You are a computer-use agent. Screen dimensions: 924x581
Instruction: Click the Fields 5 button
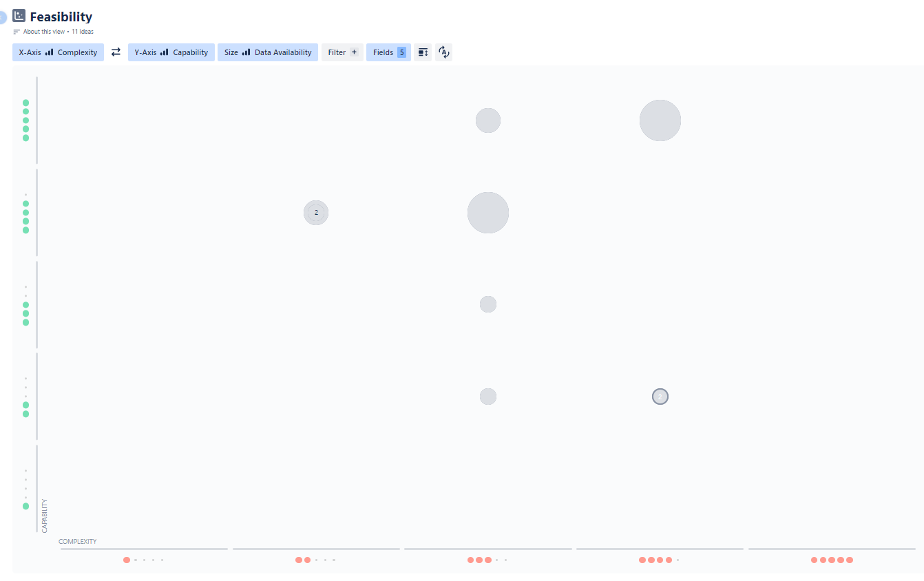[388, 52]
